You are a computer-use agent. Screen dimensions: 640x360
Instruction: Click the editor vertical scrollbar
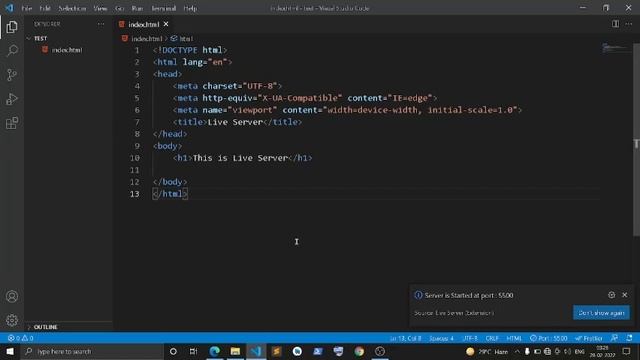click(636, 140)
